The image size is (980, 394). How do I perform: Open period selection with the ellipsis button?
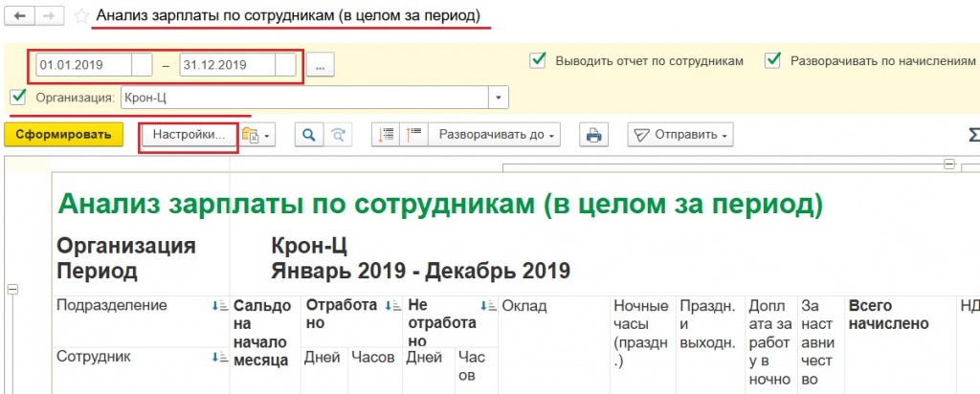tap(320, 66)
